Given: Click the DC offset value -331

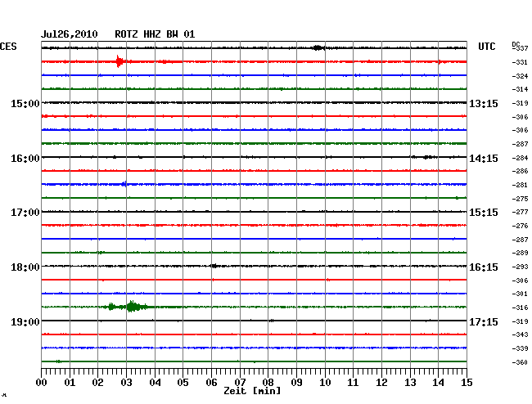Looking at the screenshot, I should [x=520, y=62].
